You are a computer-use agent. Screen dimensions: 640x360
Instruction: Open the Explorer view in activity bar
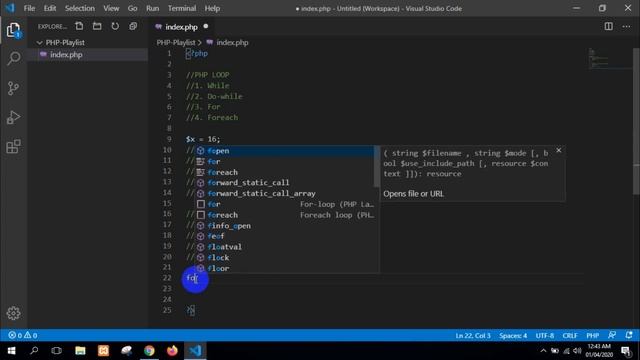(x=13, y=30)
